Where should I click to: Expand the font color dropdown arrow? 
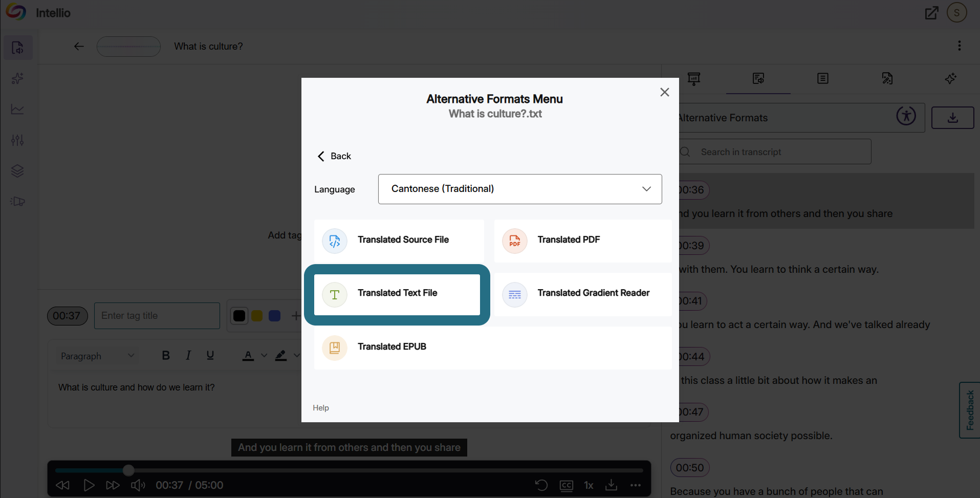point(264,355)
